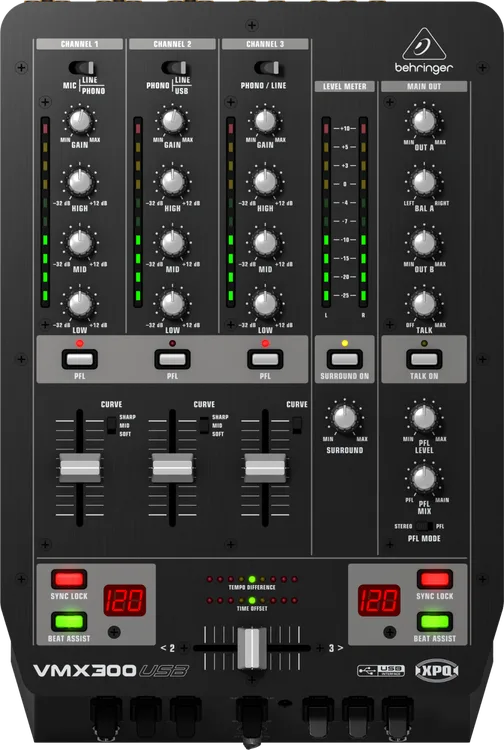
Task: Click the CHANNEL 1 header label
Action: click(79, 44)
